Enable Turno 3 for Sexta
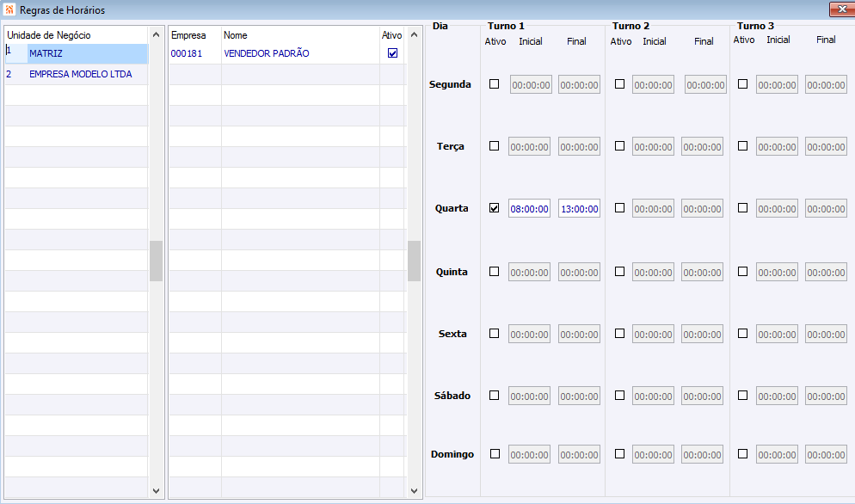The width and height of the screenshot is (855, 504). (742, 333)
